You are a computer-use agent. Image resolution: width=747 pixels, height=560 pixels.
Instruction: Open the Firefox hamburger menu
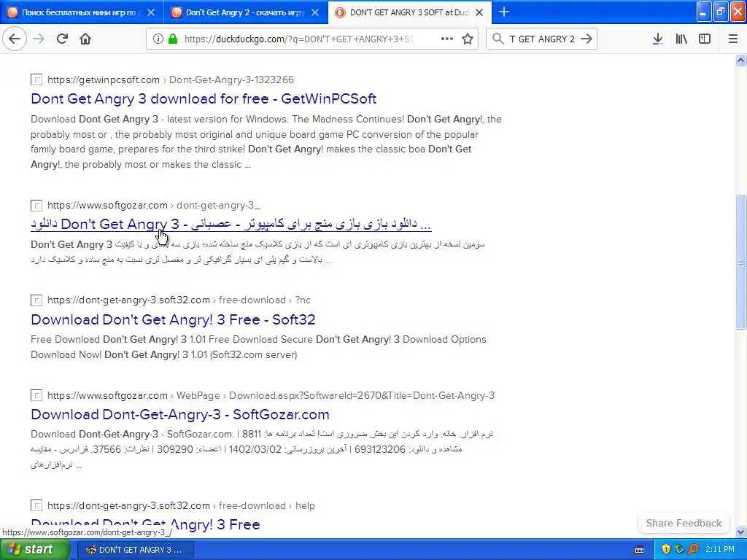coord(733,39)
